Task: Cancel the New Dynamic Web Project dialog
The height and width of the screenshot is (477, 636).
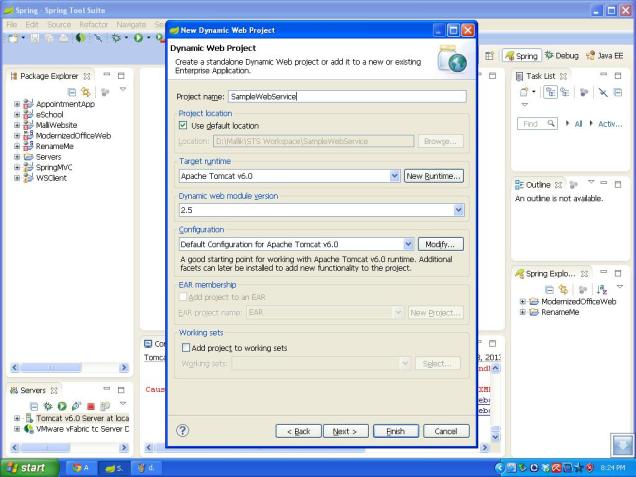Action: (446, 431)
